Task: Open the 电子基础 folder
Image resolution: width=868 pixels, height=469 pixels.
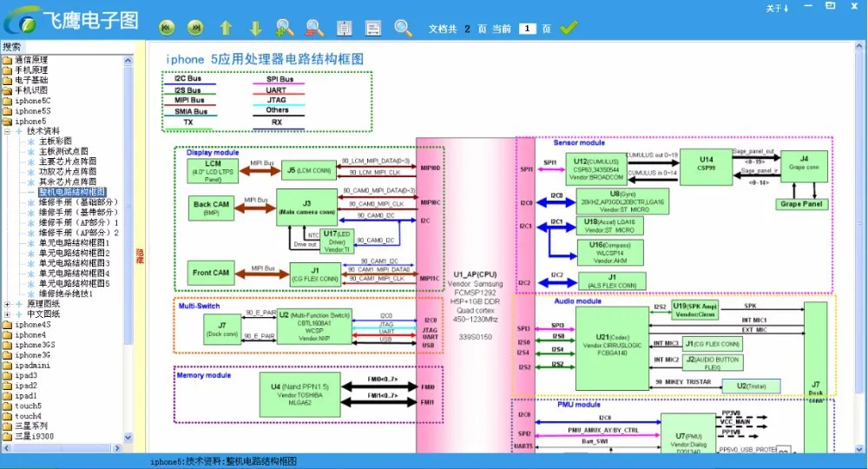Action: 31,80
